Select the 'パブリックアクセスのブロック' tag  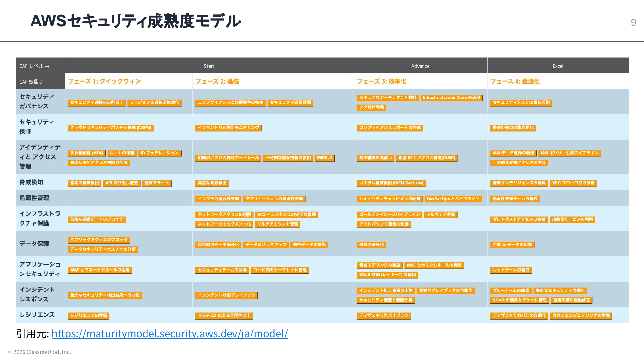pos(99,240)
